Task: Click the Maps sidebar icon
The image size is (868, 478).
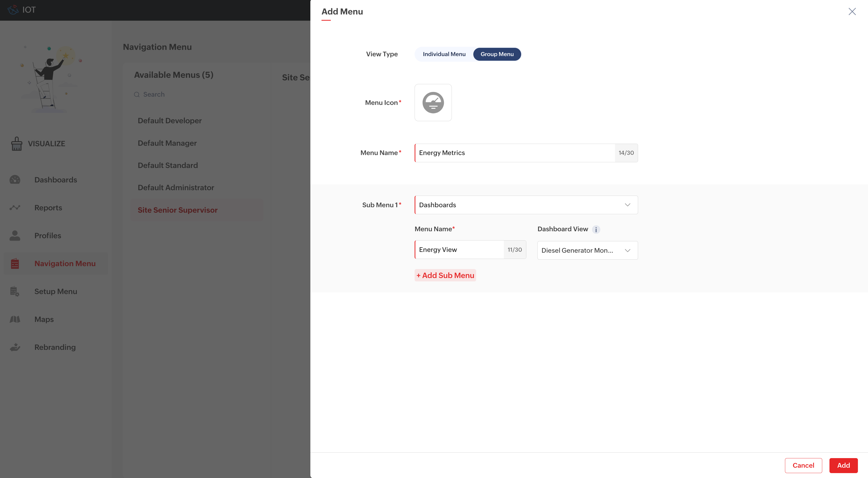Action: click(x=15, y=319)
